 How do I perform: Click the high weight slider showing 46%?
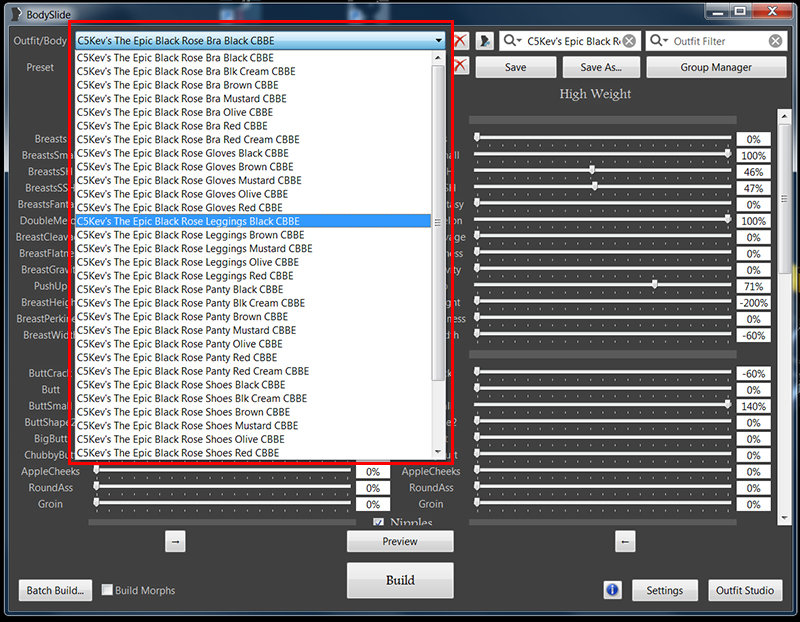602,170
